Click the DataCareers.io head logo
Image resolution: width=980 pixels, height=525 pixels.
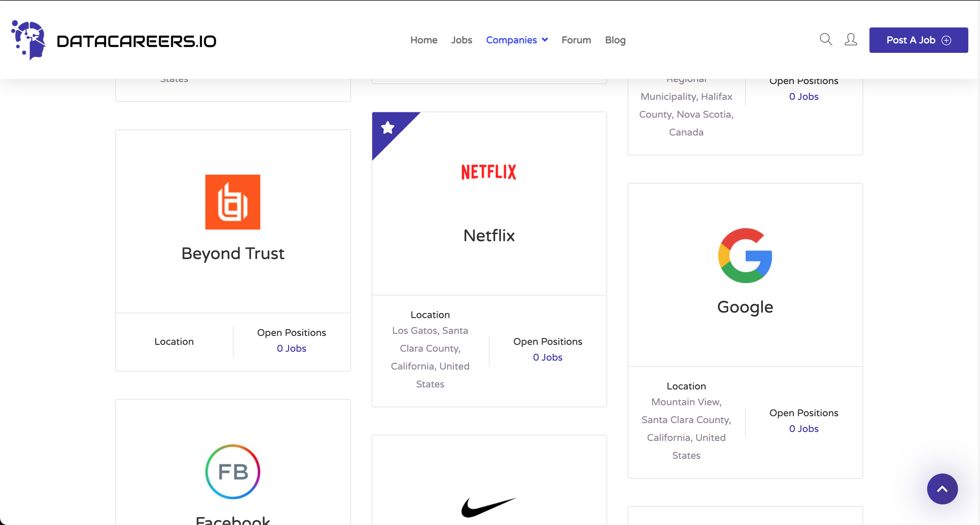click(29, 40)
